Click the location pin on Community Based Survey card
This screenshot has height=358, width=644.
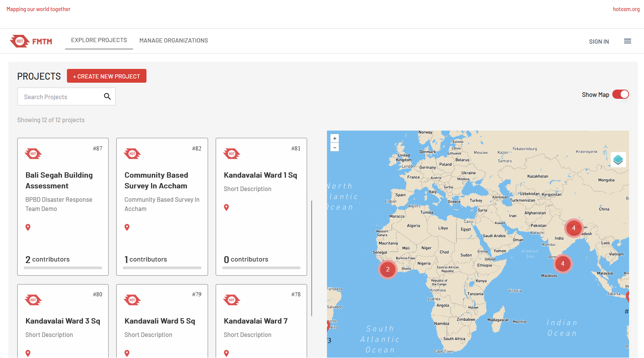tap(127, 227)
